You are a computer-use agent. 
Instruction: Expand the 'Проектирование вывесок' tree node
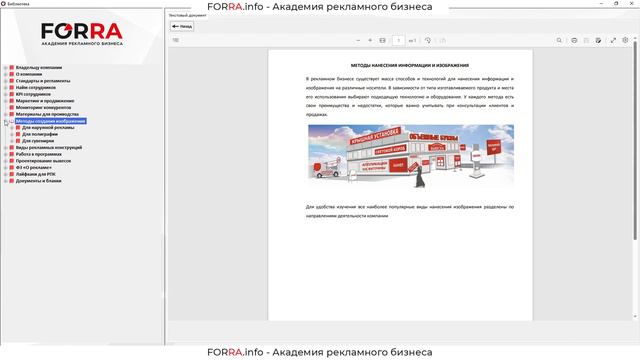(6, 161)
